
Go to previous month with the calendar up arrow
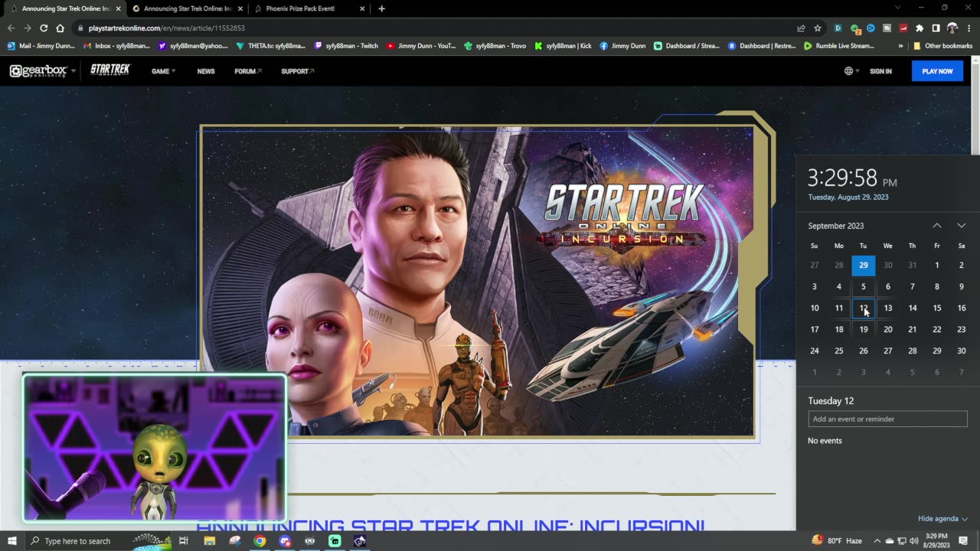pos(936,226)
